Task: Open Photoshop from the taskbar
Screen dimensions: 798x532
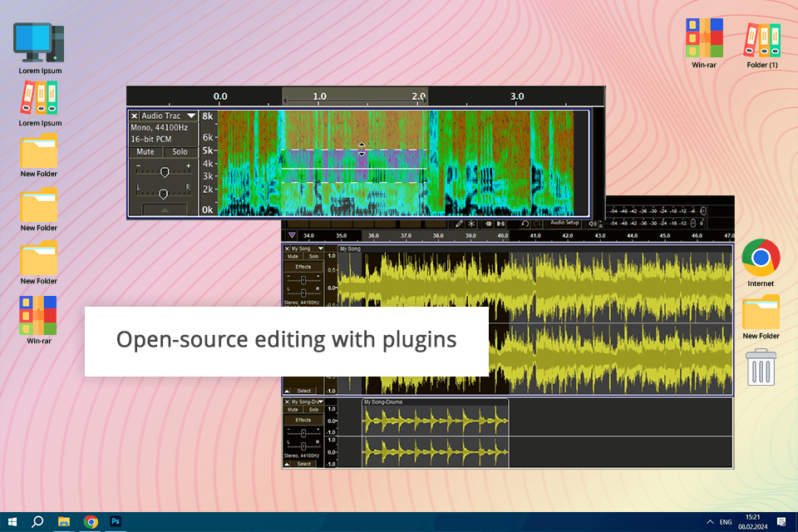Action: (116, 522)
